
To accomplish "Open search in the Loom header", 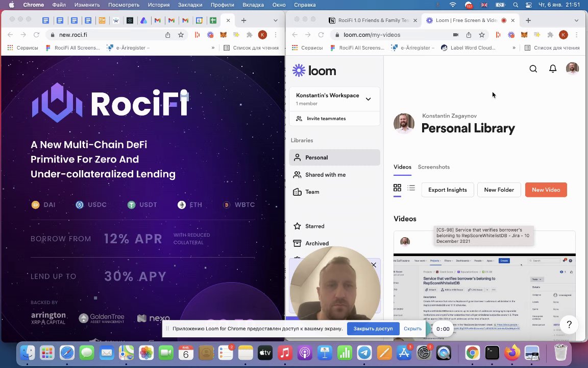I will click(533, 68).
